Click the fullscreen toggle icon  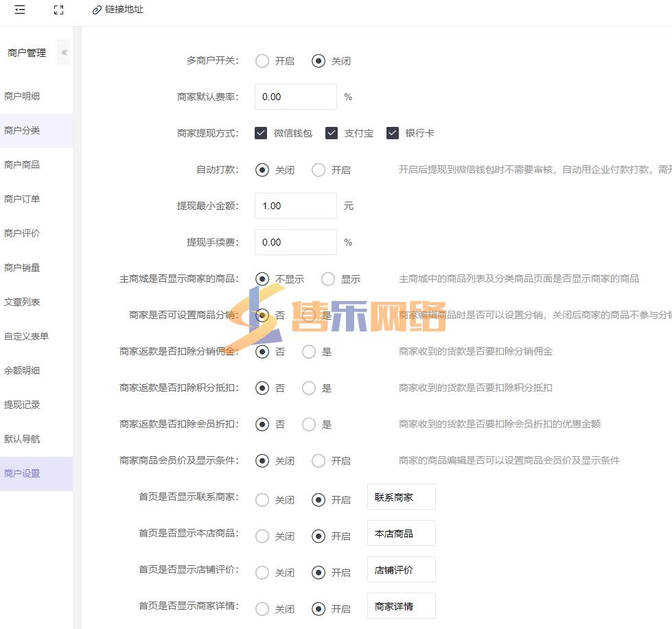coord(59,10)
